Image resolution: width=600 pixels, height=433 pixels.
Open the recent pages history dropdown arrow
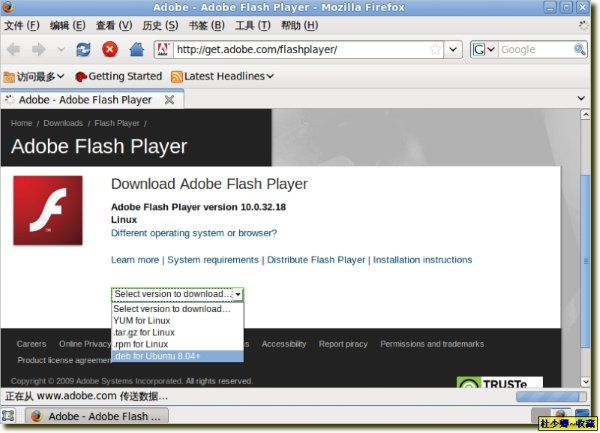[x=61, y=49]
